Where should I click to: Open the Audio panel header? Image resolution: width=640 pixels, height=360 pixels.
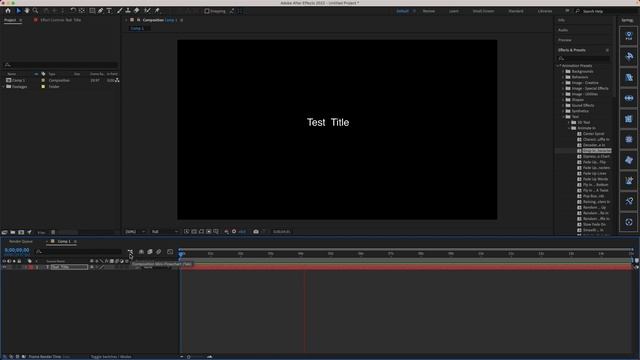click(563, 30)
